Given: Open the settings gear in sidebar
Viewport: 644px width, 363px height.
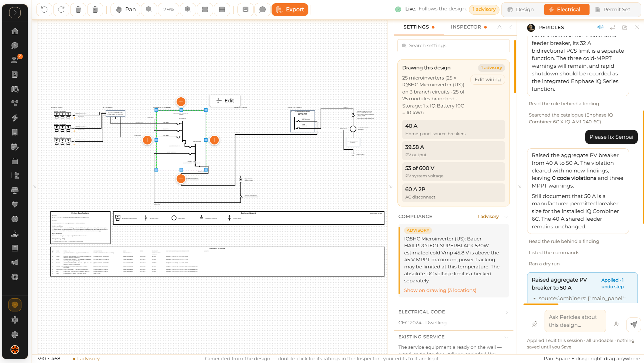Looking at the screenshot, I should [15, 320].
